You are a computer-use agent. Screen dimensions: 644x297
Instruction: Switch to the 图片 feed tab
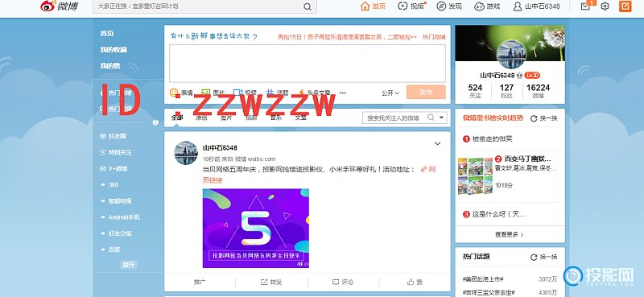pos(226,118)
